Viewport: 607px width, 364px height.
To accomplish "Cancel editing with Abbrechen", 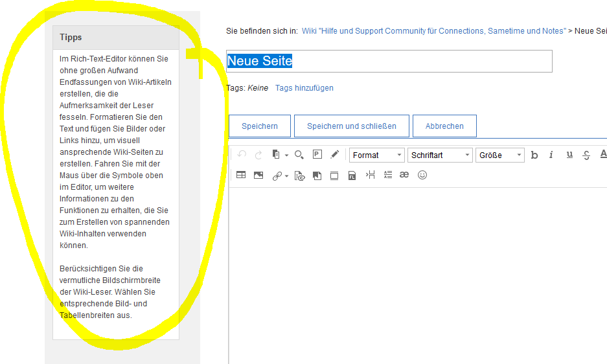I will click(x=444, y=126).
